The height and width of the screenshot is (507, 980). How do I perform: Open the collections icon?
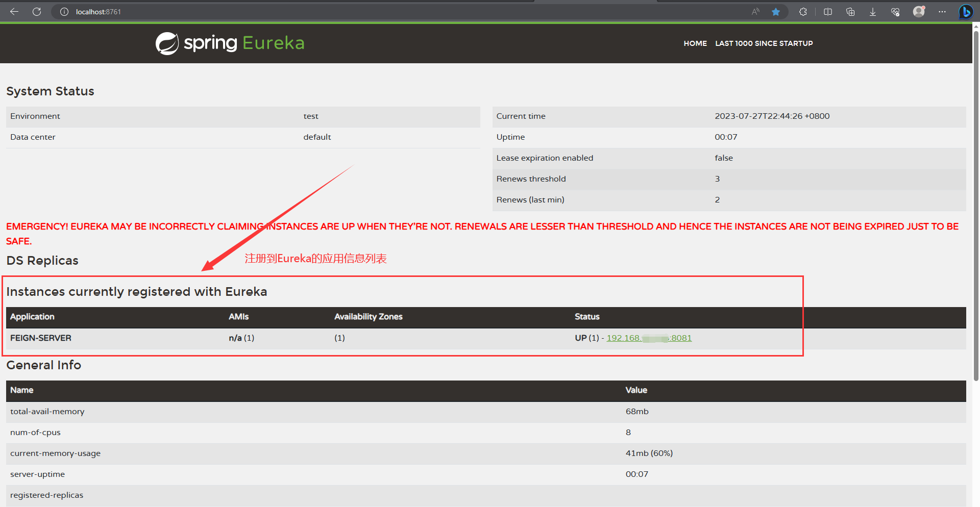pyautogui.click(x=850, y=12)
